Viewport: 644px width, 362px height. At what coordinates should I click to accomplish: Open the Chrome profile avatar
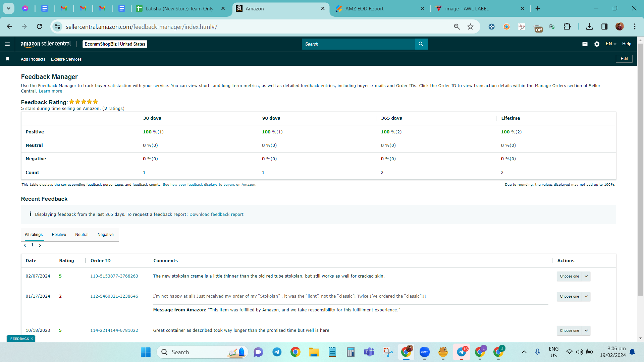(620, 26)
